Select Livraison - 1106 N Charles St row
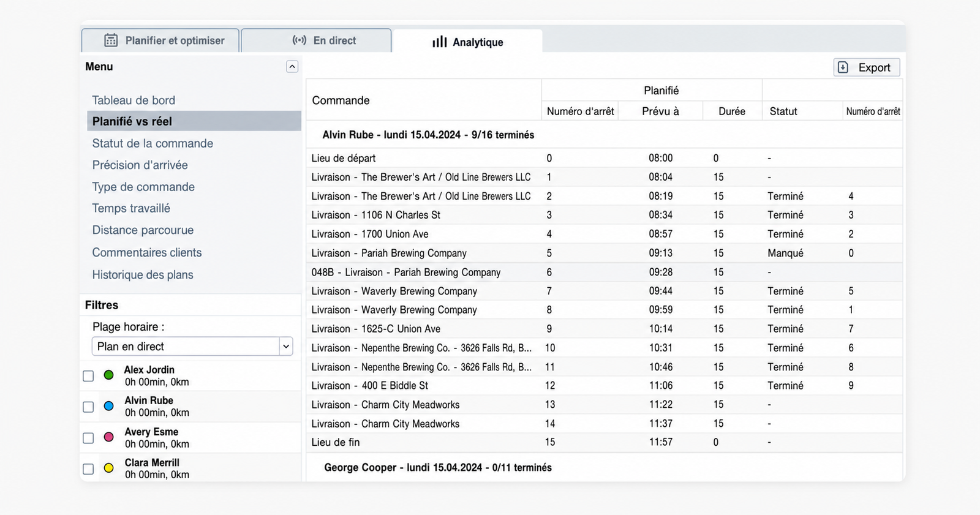The image size is (980, 515). click(604, 215)
